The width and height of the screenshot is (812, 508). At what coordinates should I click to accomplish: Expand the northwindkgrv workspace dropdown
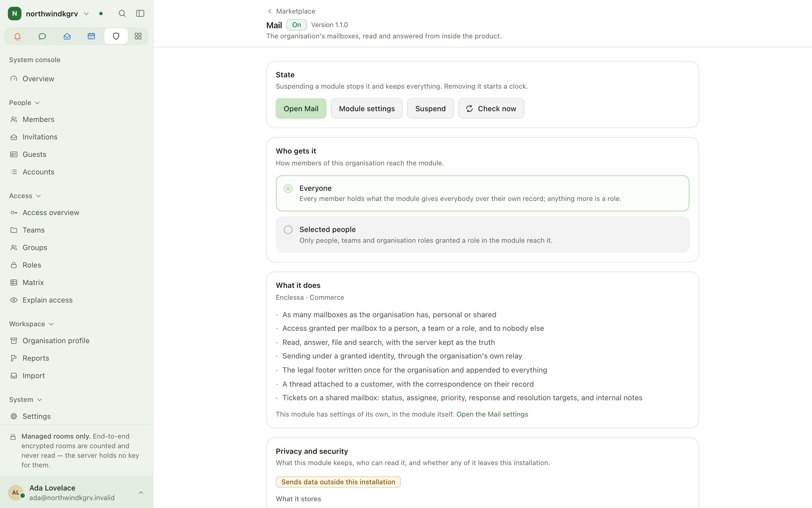pyautogui.click(x=86, y=14)
